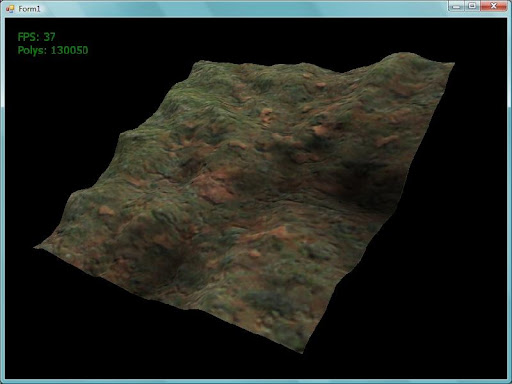Viewport: 512px width, 384px height.
Task: Click the Polys: 130050 counter text
Action: click(53, 50)
